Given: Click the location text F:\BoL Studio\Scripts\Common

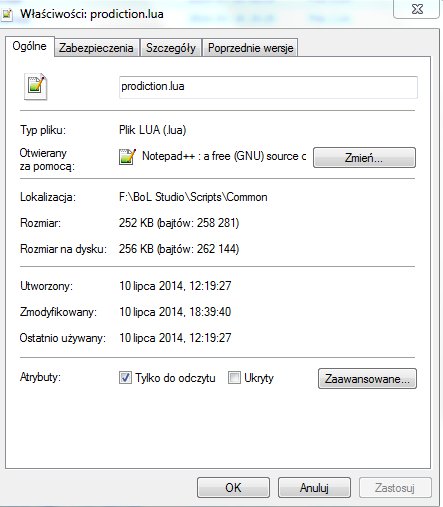Looking at the screenshot, I should pos(193,197).
